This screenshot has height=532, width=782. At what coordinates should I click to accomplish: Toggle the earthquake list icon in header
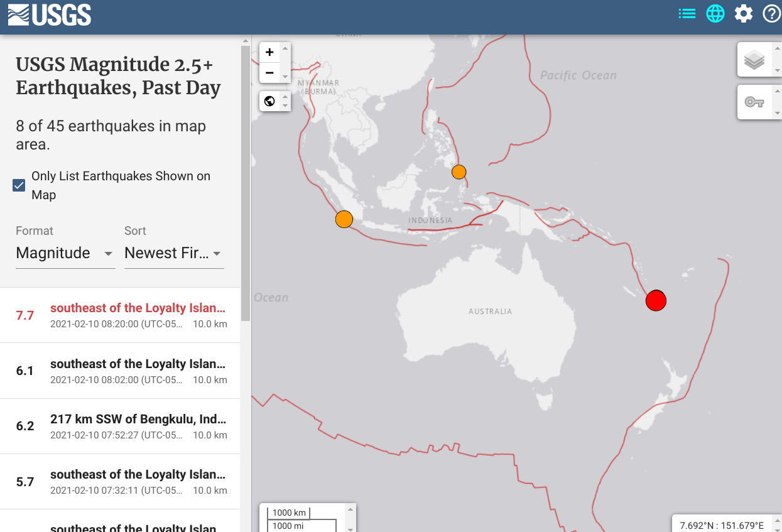[x=687, y=14]
